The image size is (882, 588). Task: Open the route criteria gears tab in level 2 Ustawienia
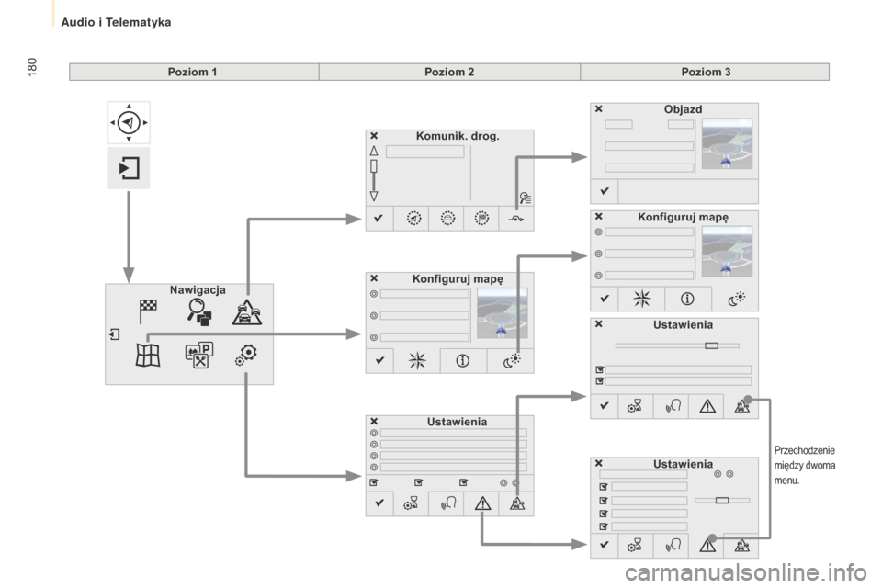click(411, 503)
